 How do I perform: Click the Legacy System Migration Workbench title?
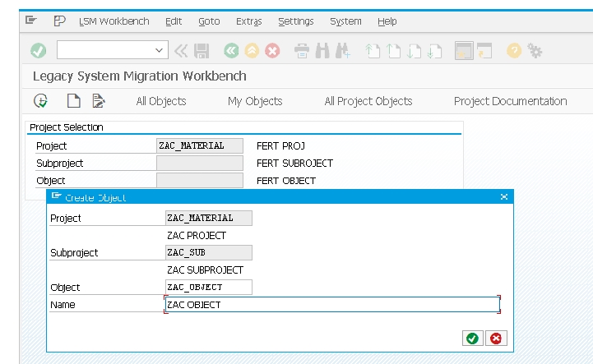(140, 76)
